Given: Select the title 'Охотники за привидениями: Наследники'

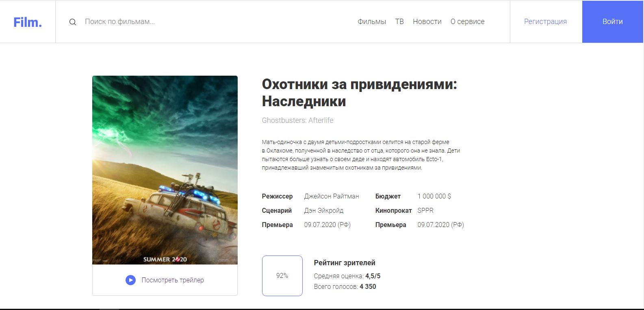Looking at the screenshot, I should coord(359,93).
